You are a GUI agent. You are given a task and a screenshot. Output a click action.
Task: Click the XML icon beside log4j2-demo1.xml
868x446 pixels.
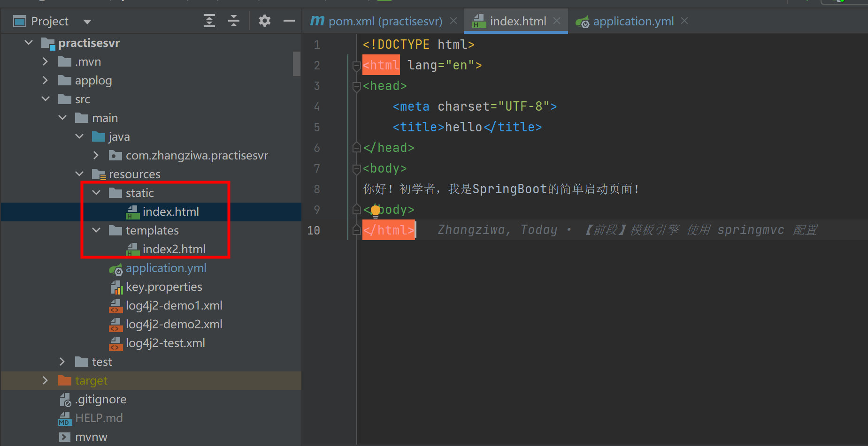pyautogui.click(x=116, y=306)
